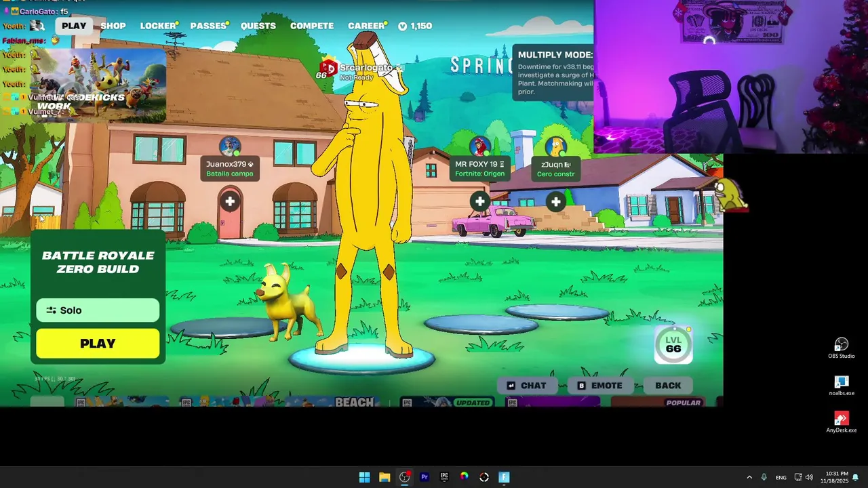This screenshot has width=868, height=488.
Task: Open the colorful wheel app in taskbar
Action: [464, 477]
